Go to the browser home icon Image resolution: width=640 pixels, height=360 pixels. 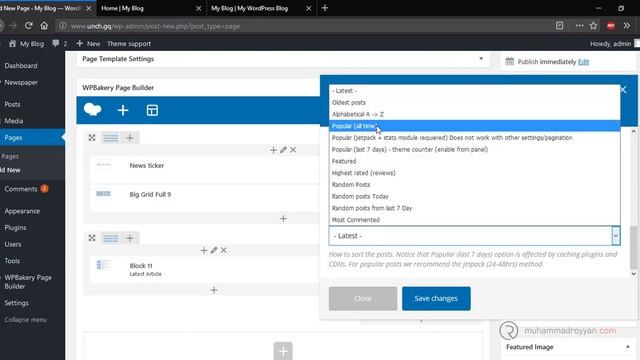click(x=44, y=26)
